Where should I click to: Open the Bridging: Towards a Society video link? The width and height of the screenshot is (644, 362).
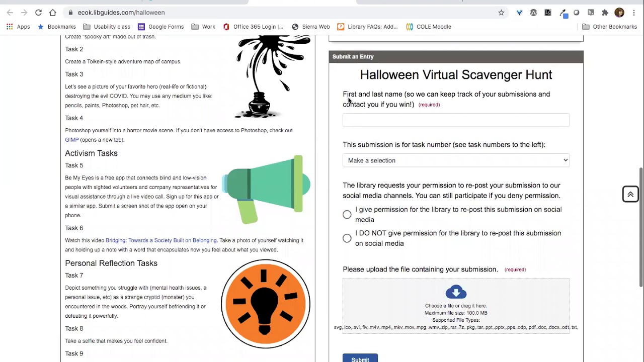161,240
